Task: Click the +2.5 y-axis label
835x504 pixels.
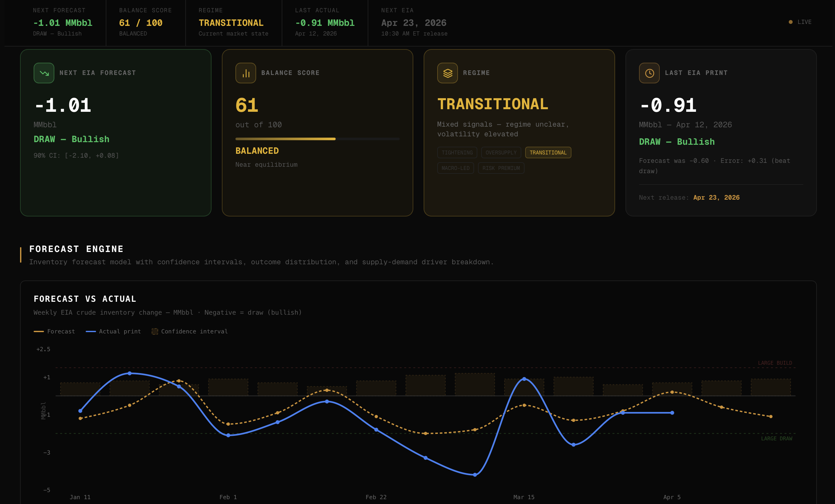Action: click(x=43, y=349)
